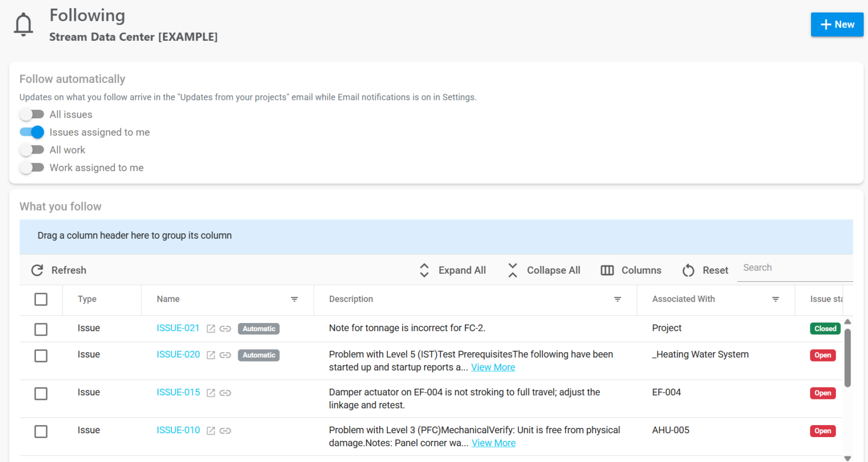Check the select-all header checkbox

click(41, 299)
